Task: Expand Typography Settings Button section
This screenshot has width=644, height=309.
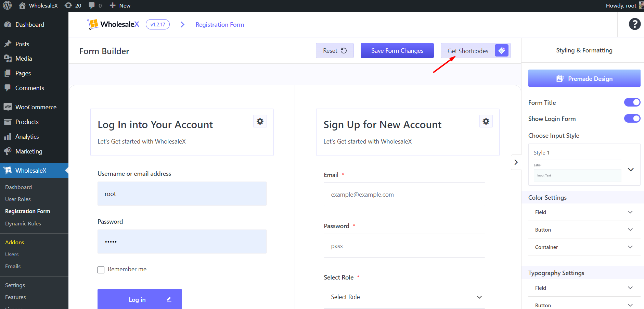Action: (x=584, y=305)
